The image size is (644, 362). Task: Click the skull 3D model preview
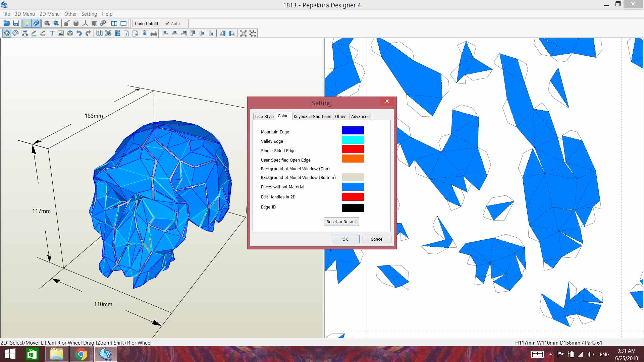161,204
